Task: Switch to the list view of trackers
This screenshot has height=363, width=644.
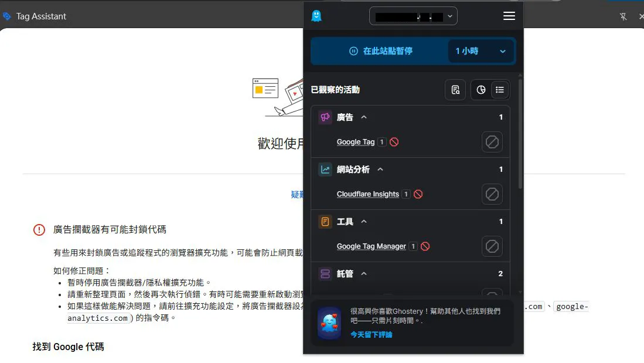Action: coord(500,90)
